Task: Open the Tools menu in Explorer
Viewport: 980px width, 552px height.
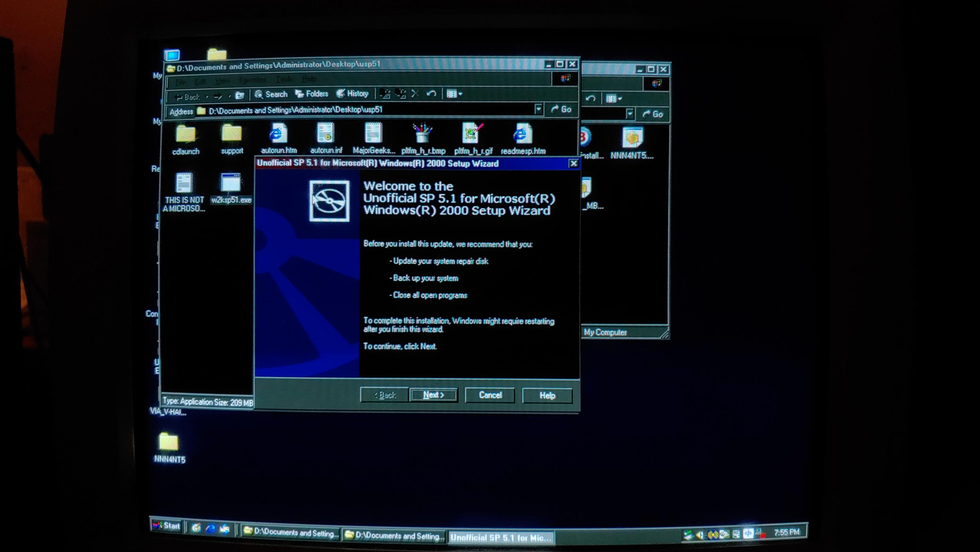Action: [x=284, y=79]
